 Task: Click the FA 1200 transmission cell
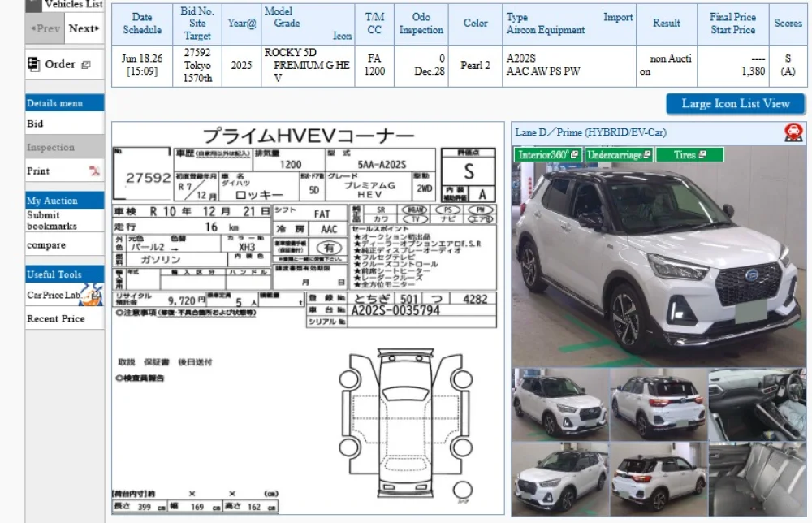[x=374, y=66]
